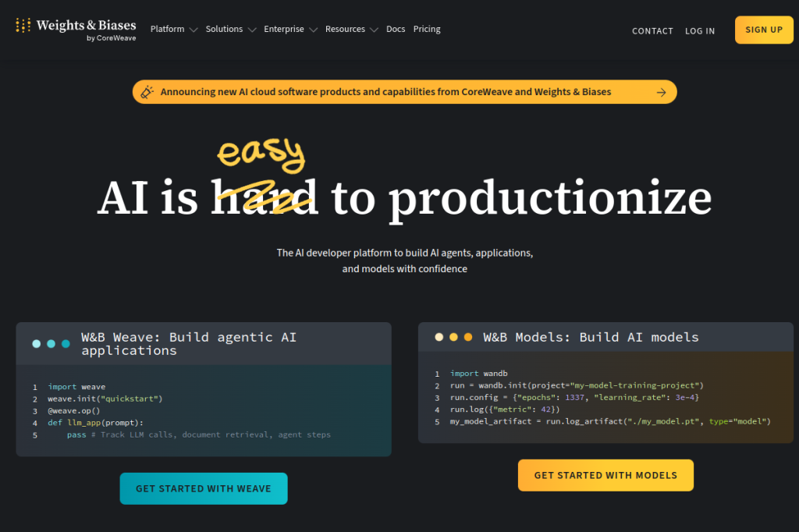Click the 'weave.init("quickstart")' code line
799x532 pixels.
point(105,399)
